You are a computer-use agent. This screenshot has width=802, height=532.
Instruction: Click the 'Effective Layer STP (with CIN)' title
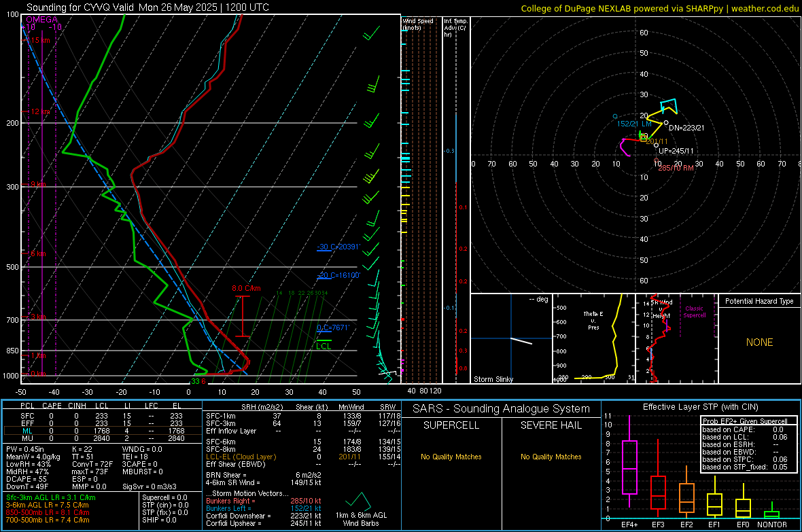pos(700,407)
